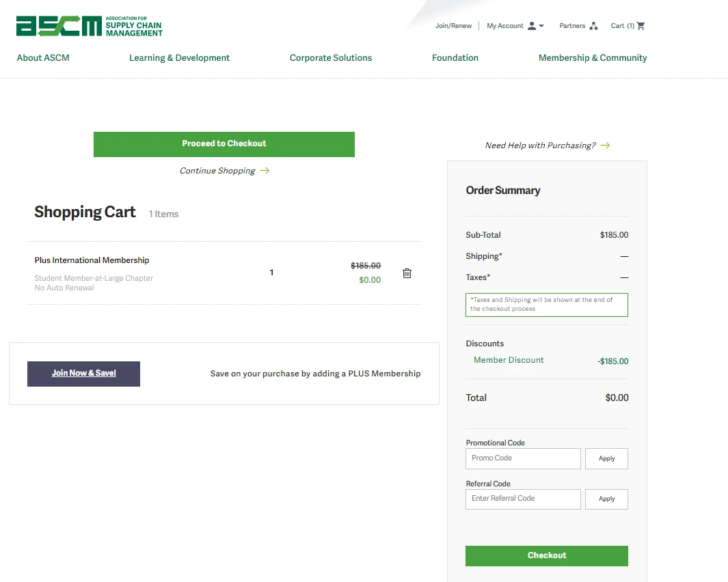Screen dimensions: 728x582
Task: Focus the Promo Code input field
Action: coord(523,458)
